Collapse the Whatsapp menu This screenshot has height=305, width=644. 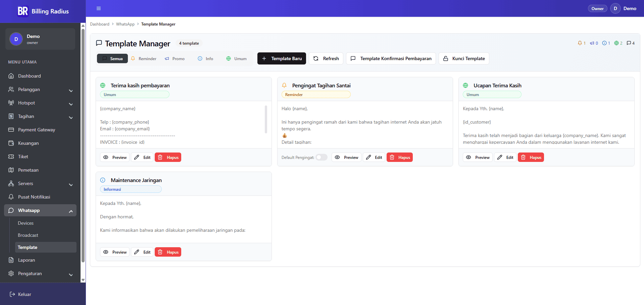[x=40, y=210]
